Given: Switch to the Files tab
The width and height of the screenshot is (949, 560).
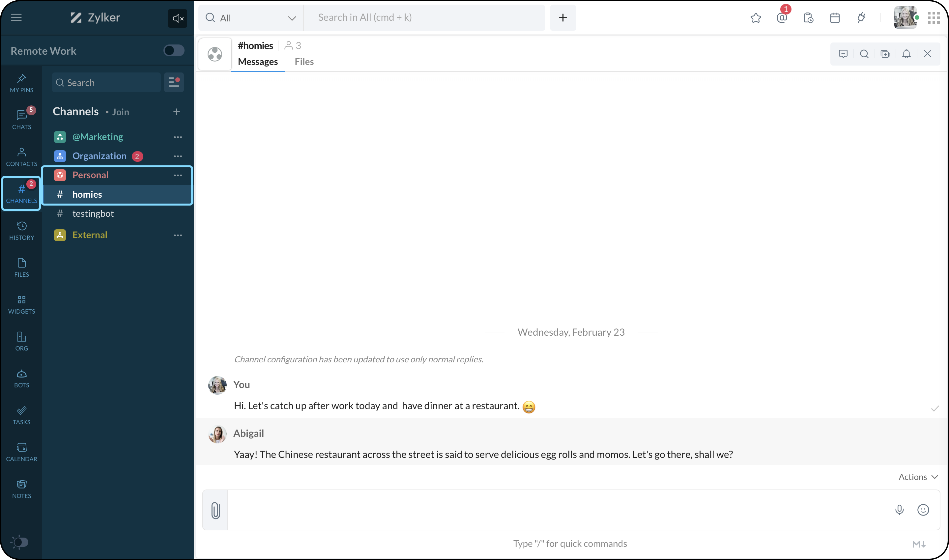Looking at the screenshot, I should click(x=304, y=62).
